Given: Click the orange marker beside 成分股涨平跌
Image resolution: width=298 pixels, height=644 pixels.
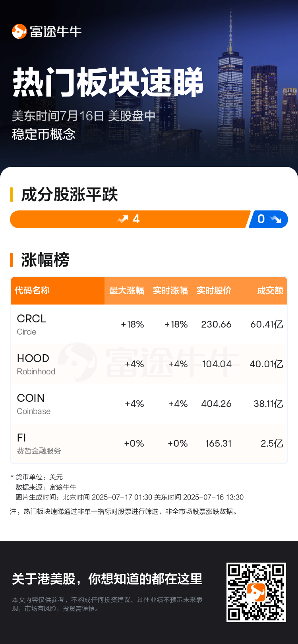Looking at the screenshot, I should [12, 195].
